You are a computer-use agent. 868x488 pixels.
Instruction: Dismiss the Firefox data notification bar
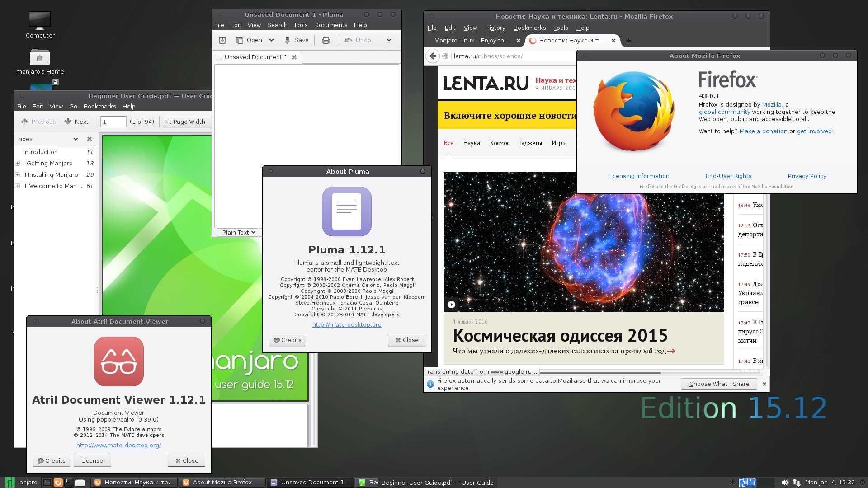point(764,384)
